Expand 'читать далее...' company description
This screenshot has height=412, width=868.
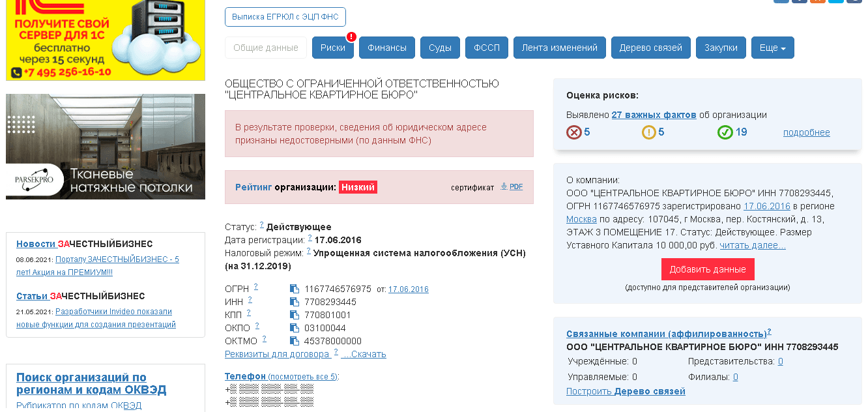(753, 246)
